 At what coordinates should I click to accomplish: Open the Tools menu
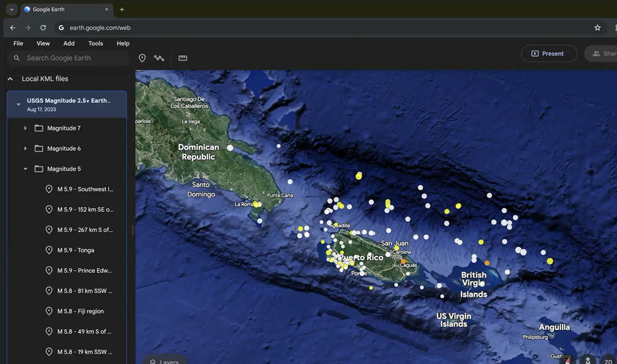(x=96, y=43)
